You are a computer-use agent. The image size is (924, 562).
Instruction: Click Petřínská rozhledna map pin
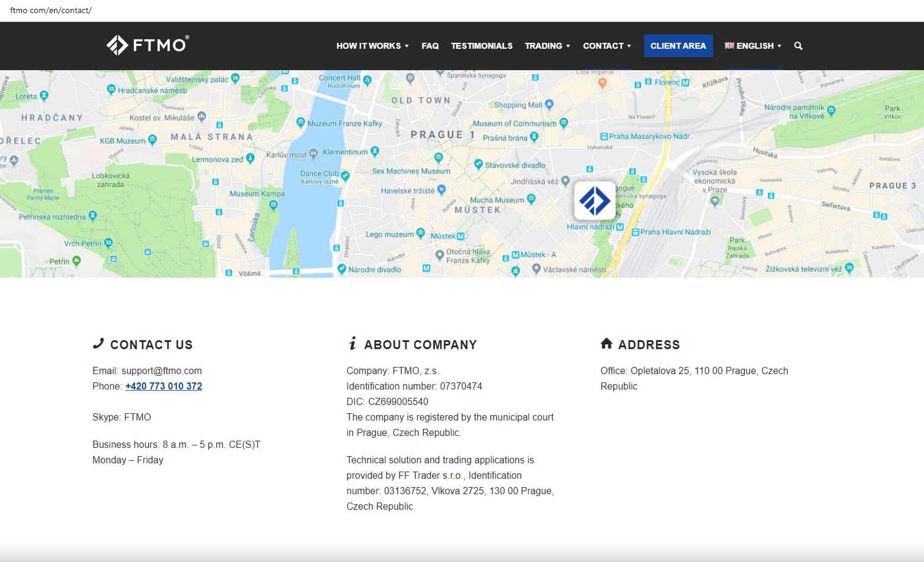pyautogui.click(x=92, y=216)
